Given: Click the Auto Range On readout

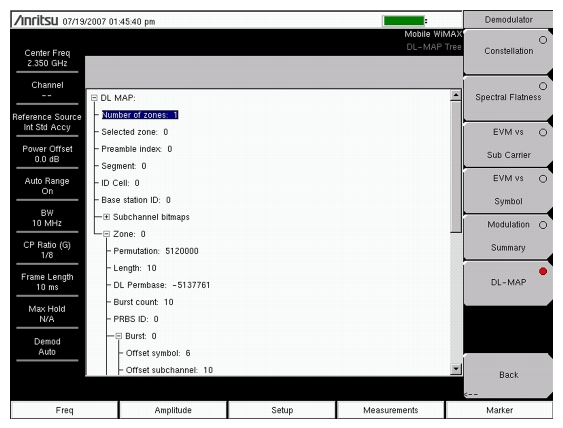Looking at the screenshot, I should pyautogui.click(x=47, y=186).
